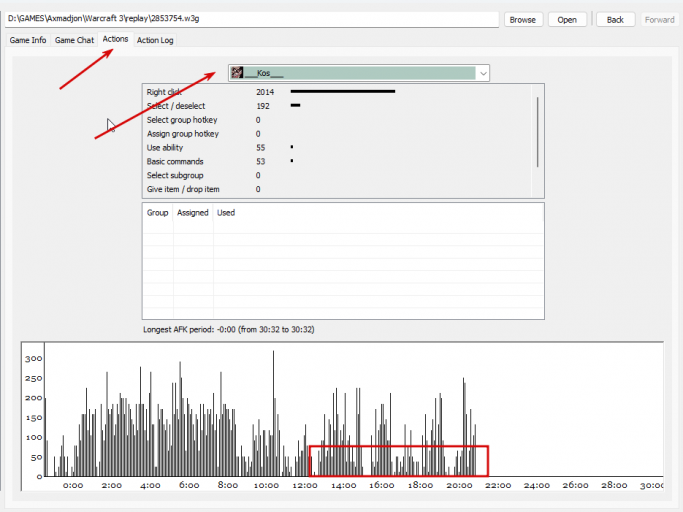Click the Group column header

[157, 213]
